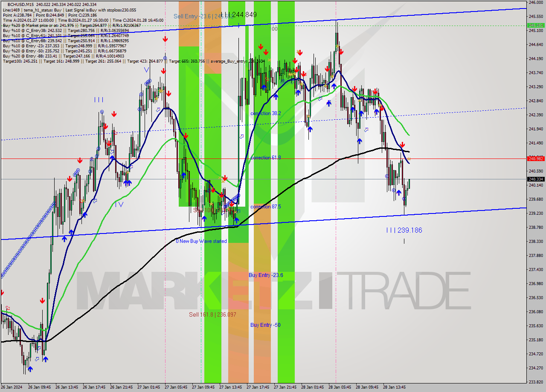The image size is (546, 392).
Task: Select the '| | | 239.186' wave label
Action: (x=404, y=230)
